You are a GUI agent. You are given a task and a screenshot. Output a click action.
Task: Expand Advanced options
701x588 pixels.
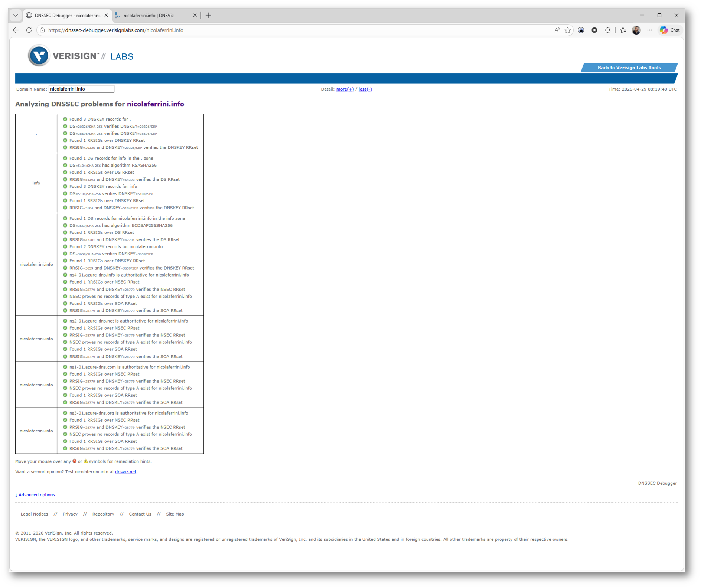click(35, 495)
